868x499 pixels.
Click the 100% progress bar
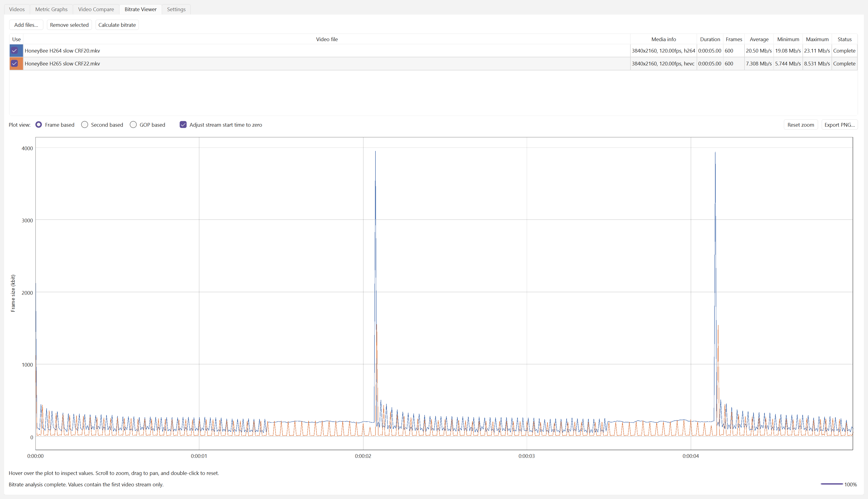coord(832,484)
